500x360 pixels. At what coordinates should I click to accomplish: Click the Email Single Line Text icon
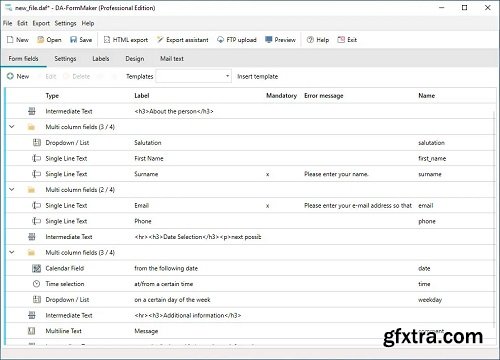point(36,205)
